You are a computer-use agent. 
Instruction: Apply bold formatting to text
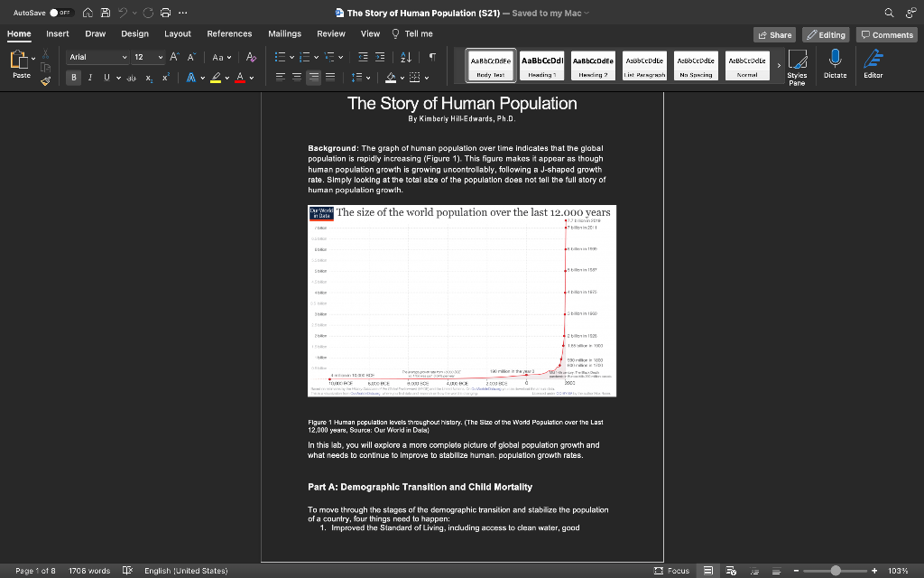pos(73,78)
